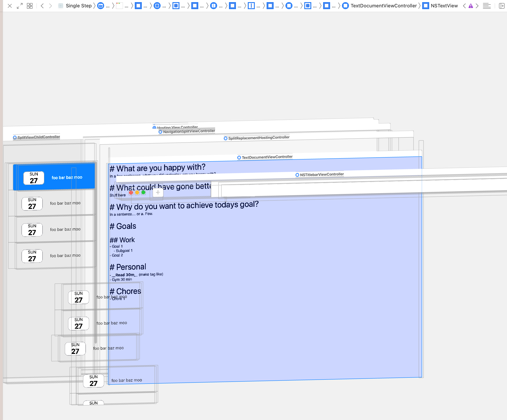The width and height of the screenshot is (507, 420).
Task: Click the black rectangle in titlebar
Action: 238,190
